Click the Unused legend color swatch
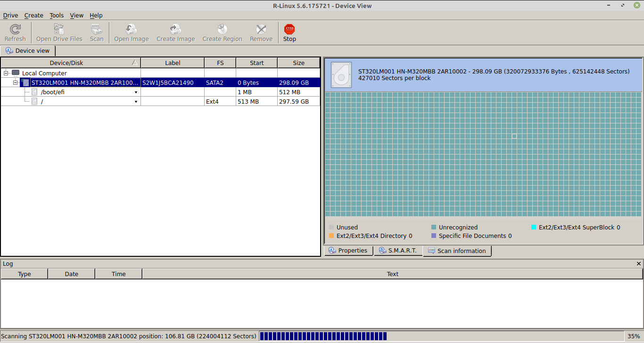The width and height of the screenshot is (644, 343). pyautogui.click(x=331, y=227)
